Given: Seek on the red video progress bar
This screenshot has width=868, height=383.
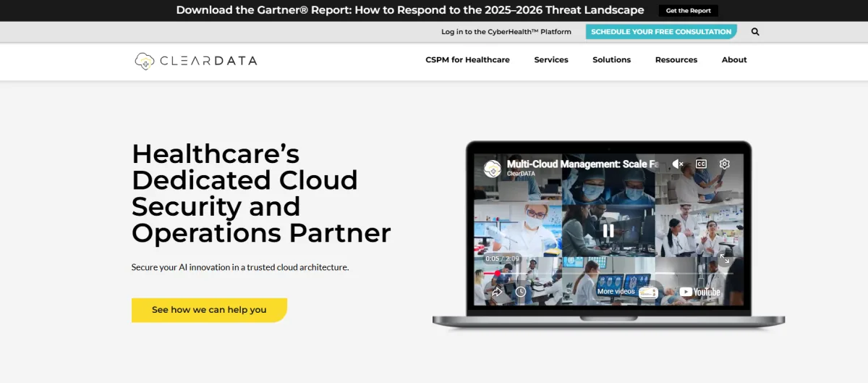Looking at the screenshot, I should 608,273.
